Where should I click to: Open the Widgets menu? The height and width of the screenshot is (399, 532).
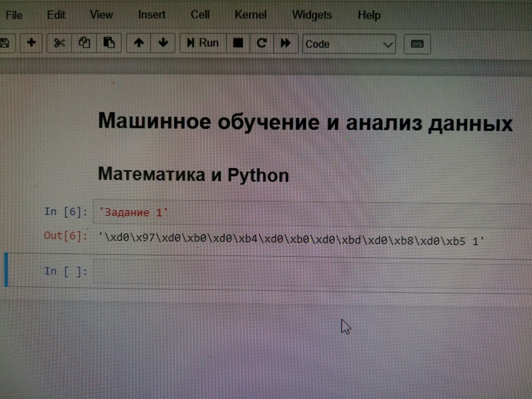[x=312, y=15]
